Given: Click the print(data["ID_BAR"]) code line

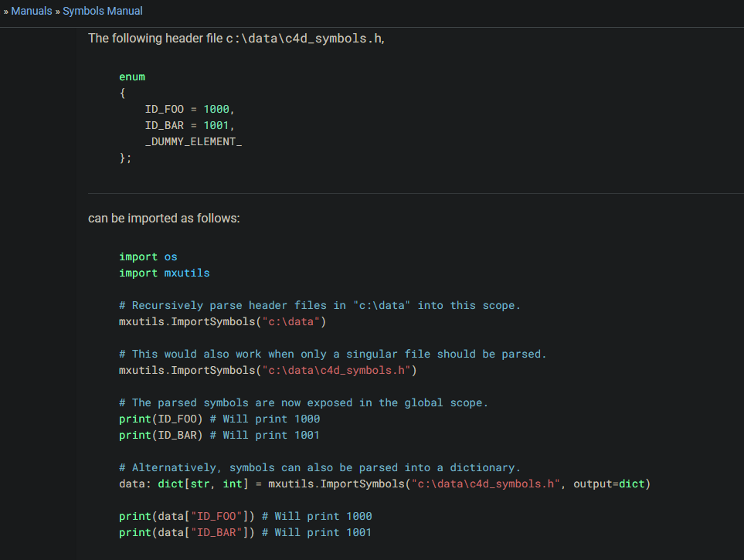Looking at the screenshot, I should 245,532.
